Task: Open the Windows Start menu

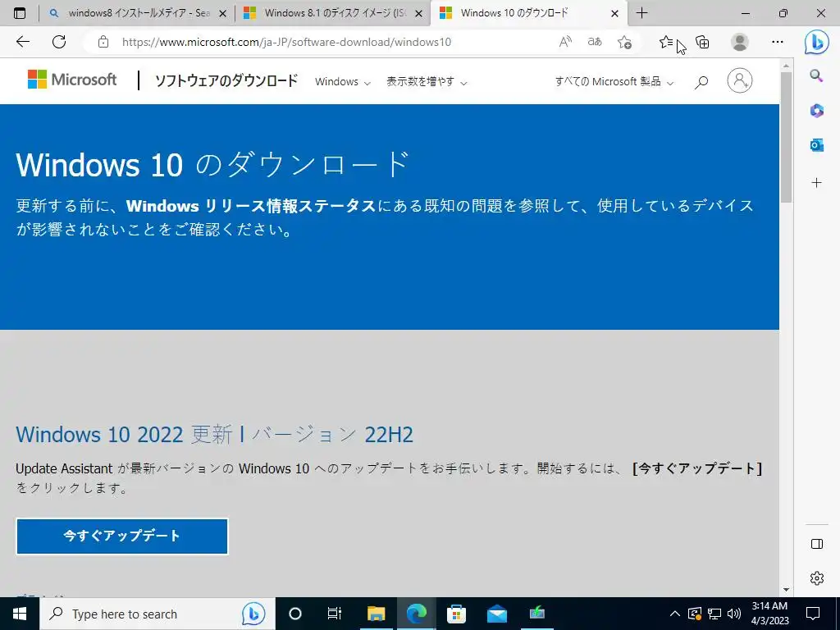Action: pos(20,614)
